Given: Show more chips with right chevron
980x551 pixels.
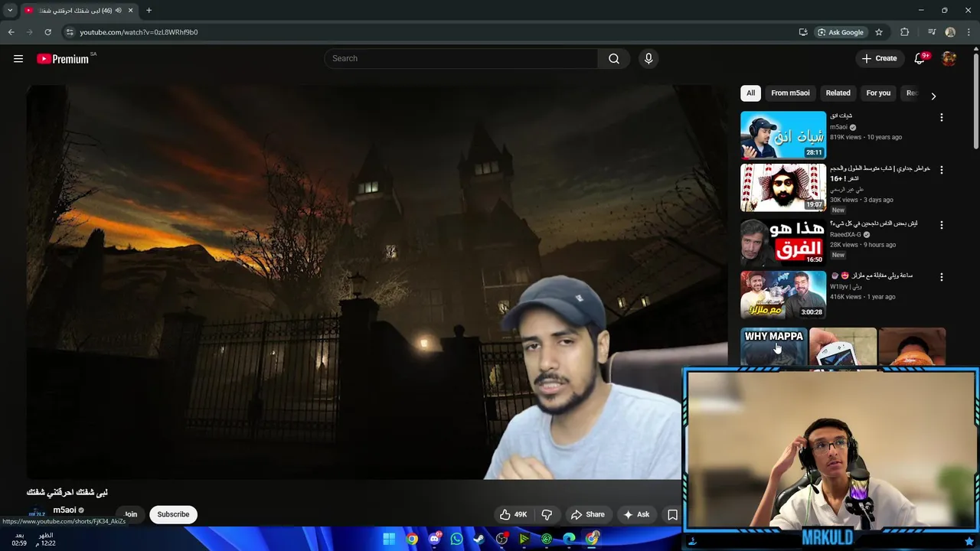Looking at the screenshot, I should pos(933,96).
